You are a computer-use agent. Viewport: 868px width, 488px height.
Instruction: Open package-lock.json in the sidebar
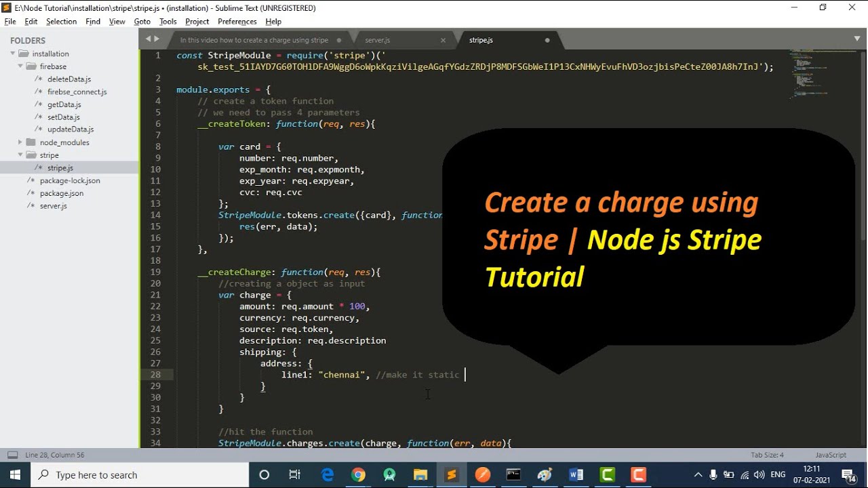(70, 180)
